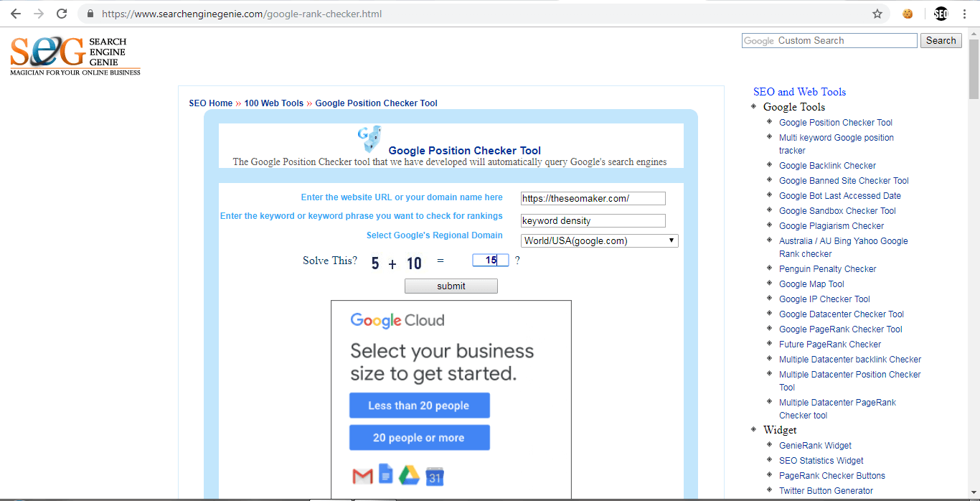Click the 'Solve This?' captcha label
Viewport: 980px width, 501px height.
click(x=330, y=261)
